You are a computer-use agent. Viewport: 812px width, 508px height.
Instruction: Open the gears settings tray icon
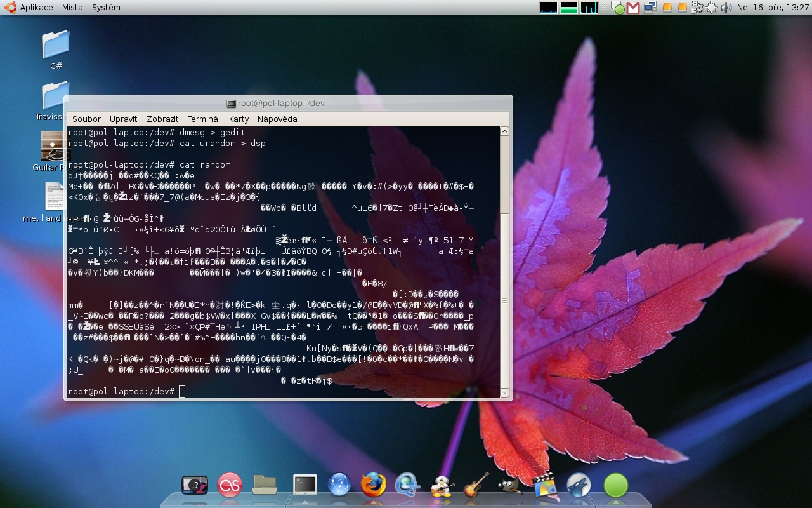point(698,8)
